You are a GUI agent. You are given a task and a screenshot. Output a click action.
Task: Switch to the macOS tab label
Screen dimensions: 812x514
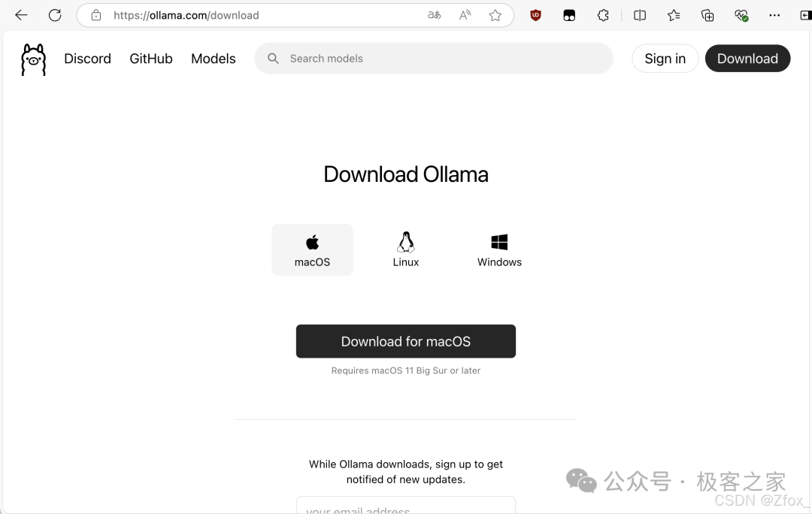tap(312, 262)
